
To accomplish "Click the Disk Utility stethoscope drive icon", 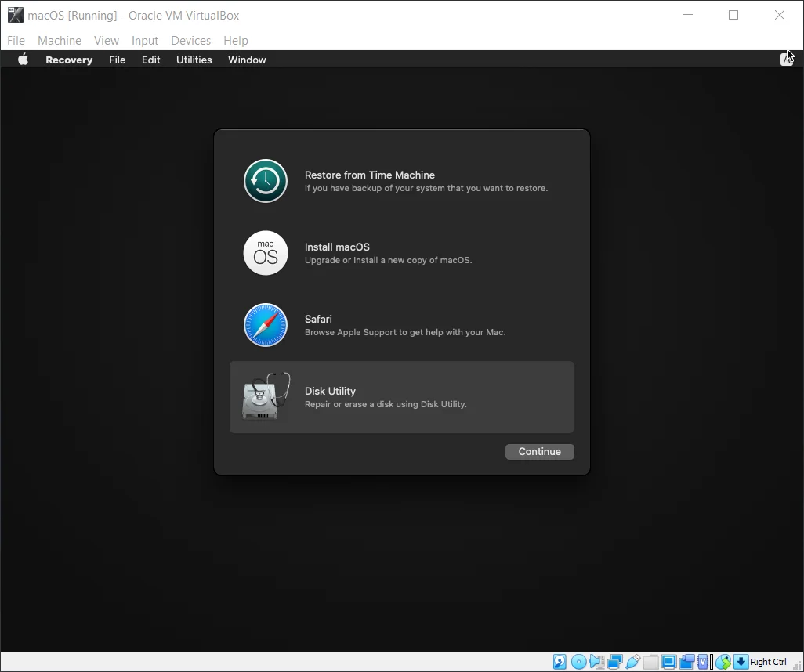I will (x=266, y=396).
